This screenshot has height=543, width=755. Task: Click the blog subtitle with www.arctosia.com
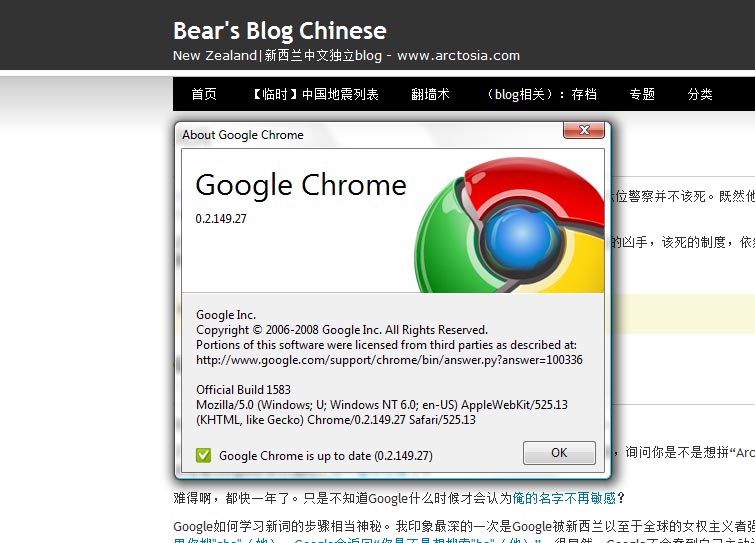coord(346,55)
